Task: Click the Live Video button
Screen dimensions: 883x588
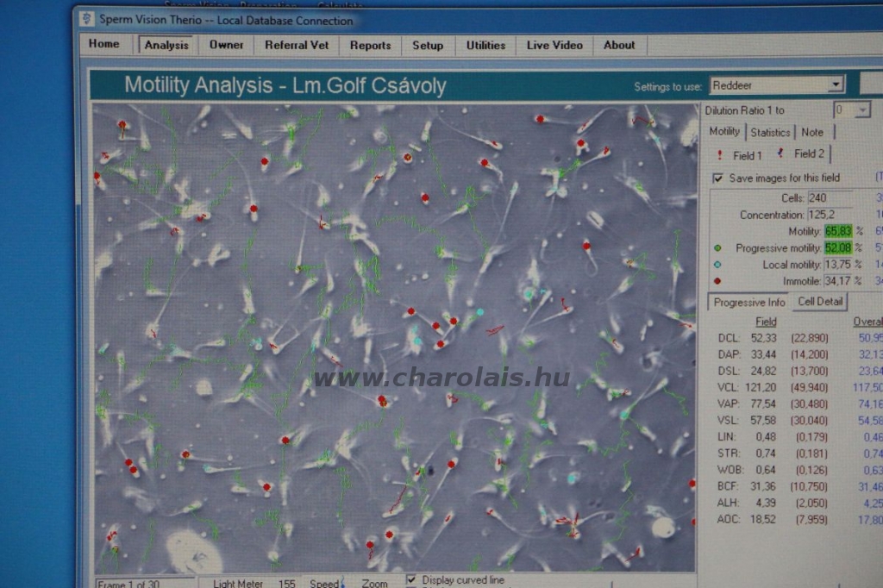Action: point(554,46)
